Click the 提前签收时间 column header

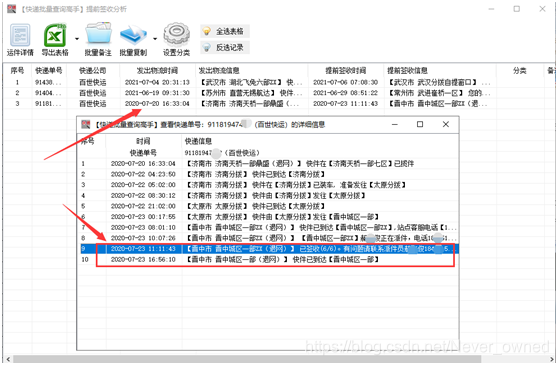click(346, 70)
